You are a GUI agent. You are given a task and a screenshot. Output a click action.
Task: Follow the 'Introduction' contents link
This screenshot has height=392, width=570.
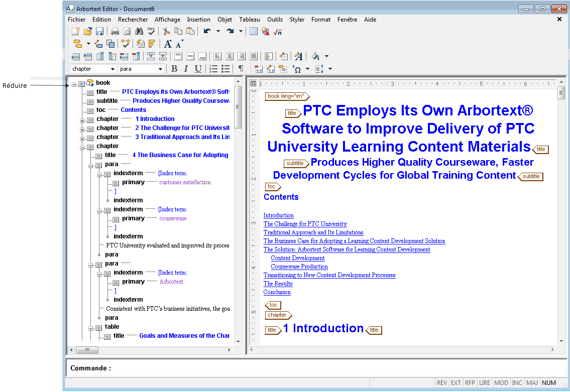click(278, 215)
